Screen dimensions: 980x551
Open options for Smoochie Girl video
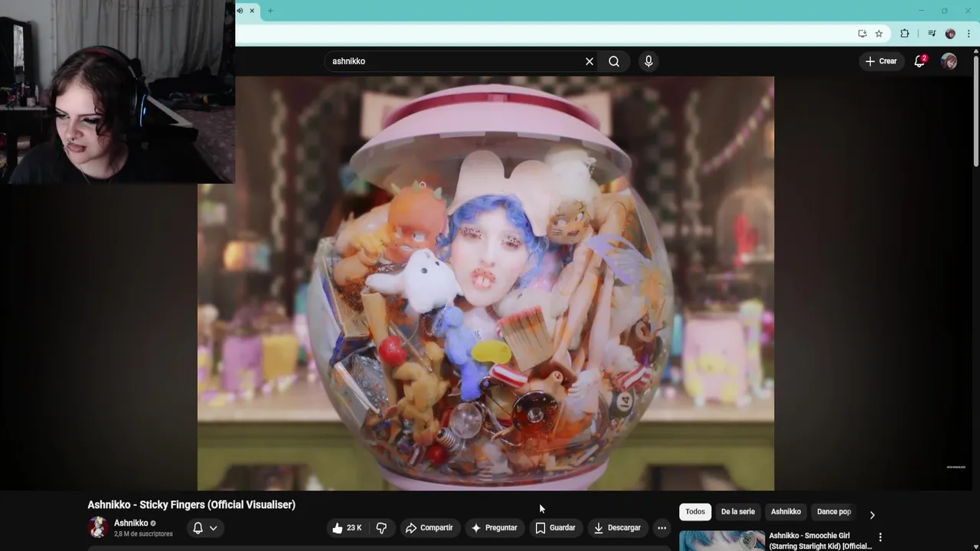tap(880, 537)
